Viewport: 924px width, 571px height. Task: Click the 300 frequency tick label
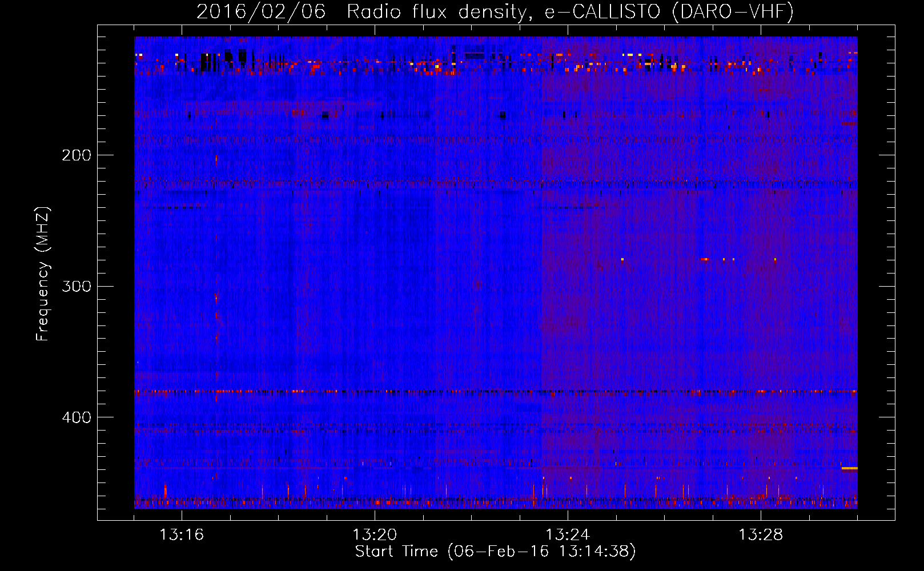point(77,286)
